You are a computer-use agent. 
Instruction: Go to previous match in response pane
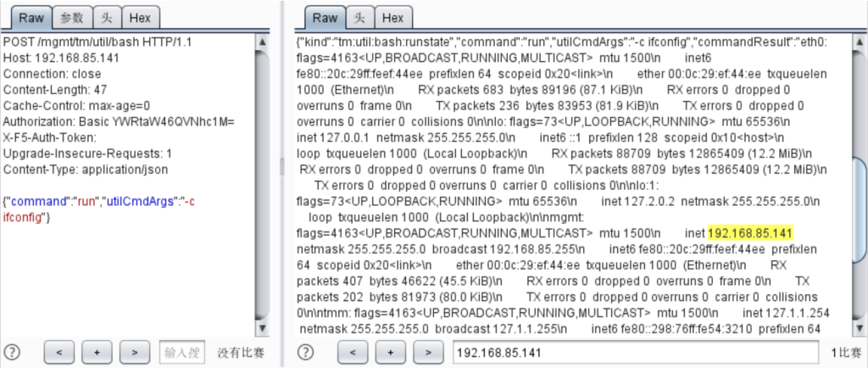pyautogui.click(x=353, y=351)
